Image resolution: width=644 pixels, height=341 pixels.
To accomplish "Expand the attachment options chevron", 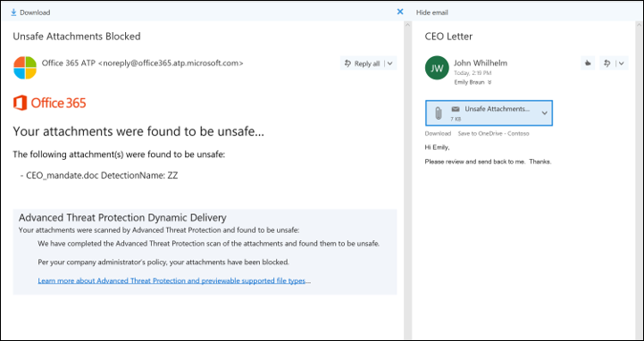I will (x=545, y=112).
